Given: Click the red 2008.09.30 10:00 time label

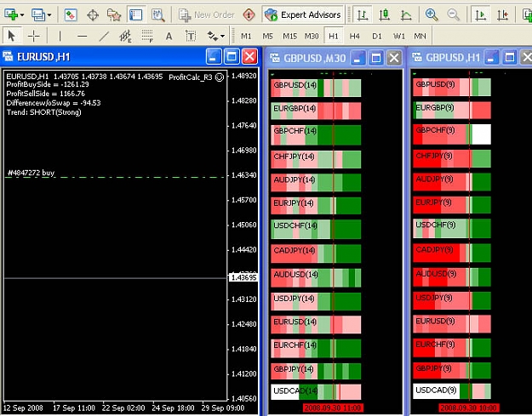Looking at the screenshot, I should (469, 407).
